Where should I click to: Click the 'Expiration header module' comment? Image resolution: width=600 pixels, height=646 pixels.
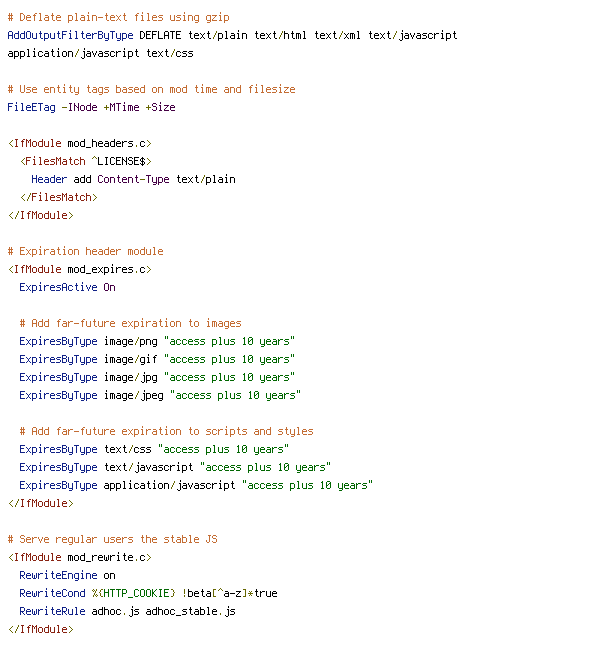click(86, 251)
